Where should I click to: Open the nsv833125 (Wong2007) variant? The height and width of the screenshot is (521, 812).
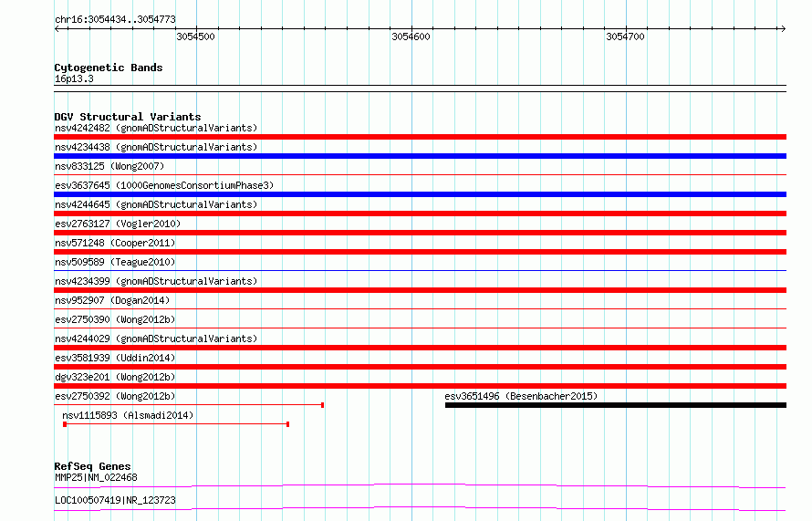pyautogui.click(x=109, y=166)
